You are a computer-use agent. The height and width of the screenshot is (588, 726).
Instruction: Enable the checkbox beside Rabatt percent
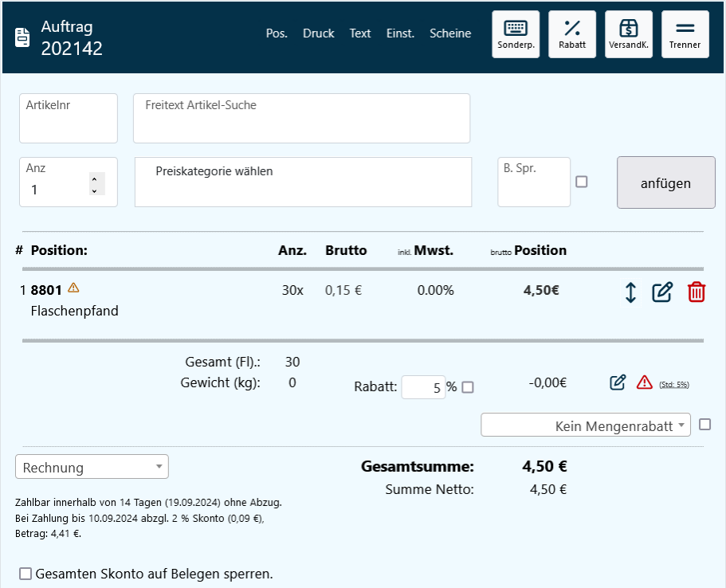pos(468,387)
